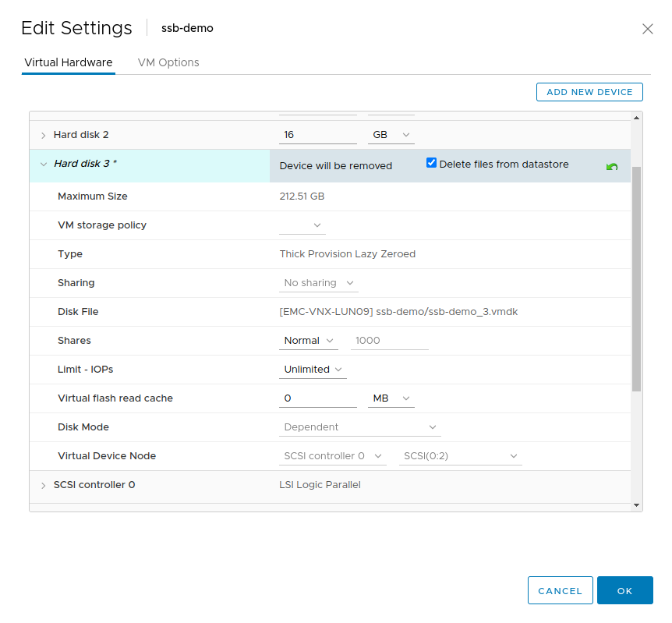This screenshot has width=672, height=623.
Task: Uncheck Delete files from datastore
Action: [431, 164]
